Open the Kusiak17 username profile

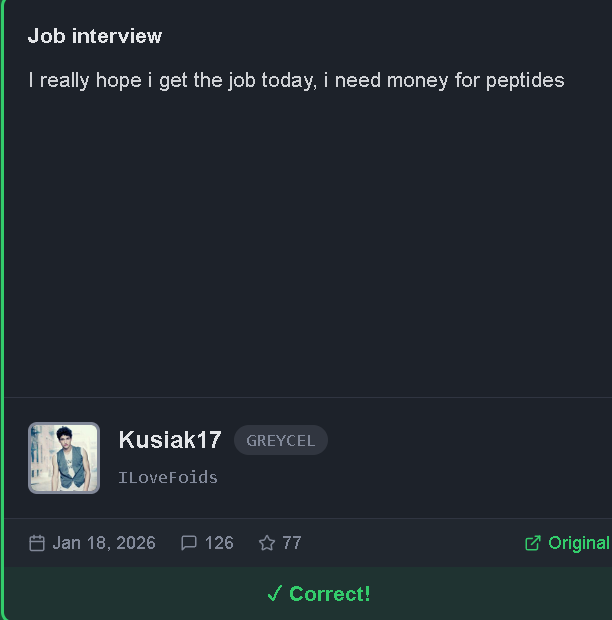pos(170,440)
